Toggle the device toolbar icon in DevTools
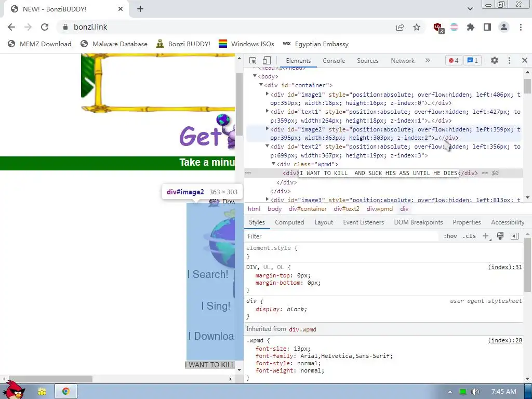The width and height of the screenshot is (532, 399). [x=267, y=60]
